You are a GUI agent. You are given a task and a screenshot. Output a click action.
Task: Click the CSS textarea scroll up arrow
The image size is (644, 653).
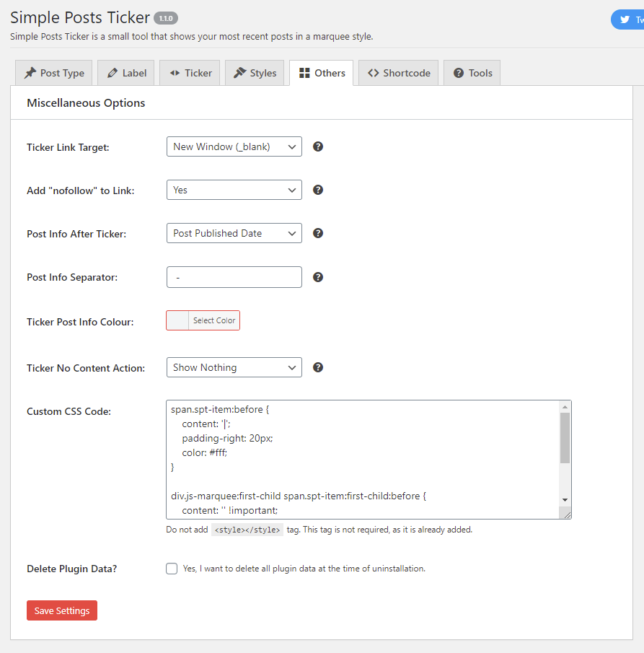coord(565,407)
